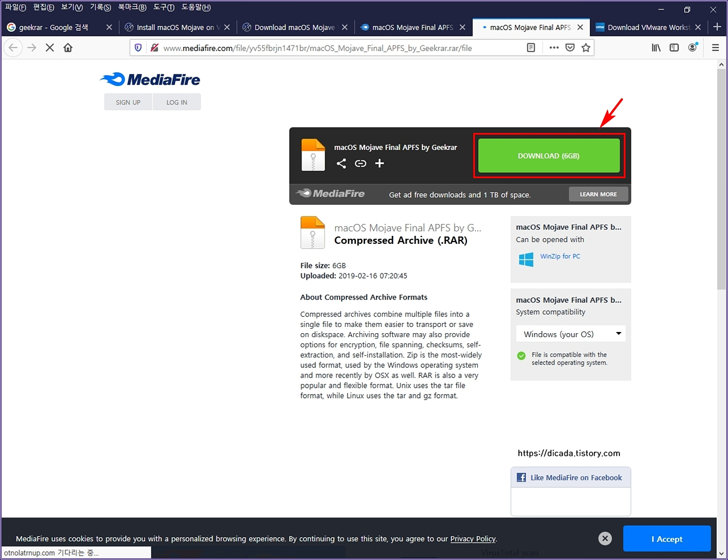Toggle reader view icon in the address bar
Viewport: 728px width, 560px height.
click(531, 48)
